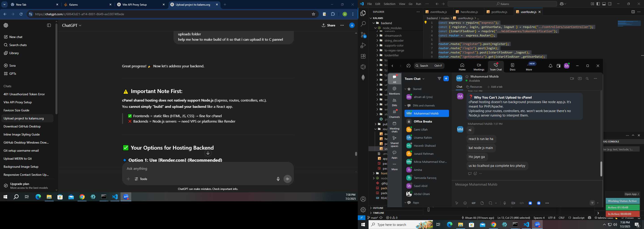This screenshot has height=229, width=644.
Task: Toggle ChatGPT sidebar closed
Action: coord(49,25)
